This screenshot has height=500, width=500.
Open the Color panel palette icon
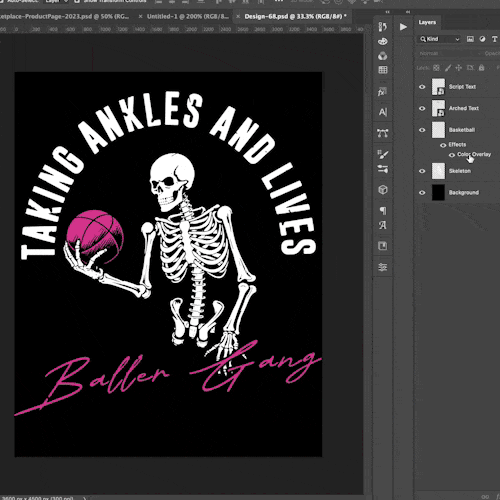tap(383, 41)
